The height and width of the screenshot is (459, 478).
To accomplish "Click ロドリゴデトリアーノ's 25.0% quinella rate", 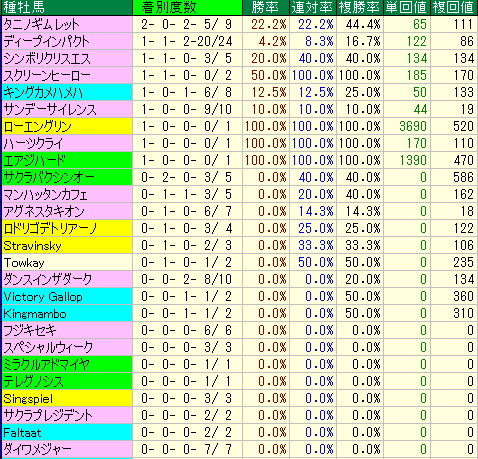I will click(316, 228).
